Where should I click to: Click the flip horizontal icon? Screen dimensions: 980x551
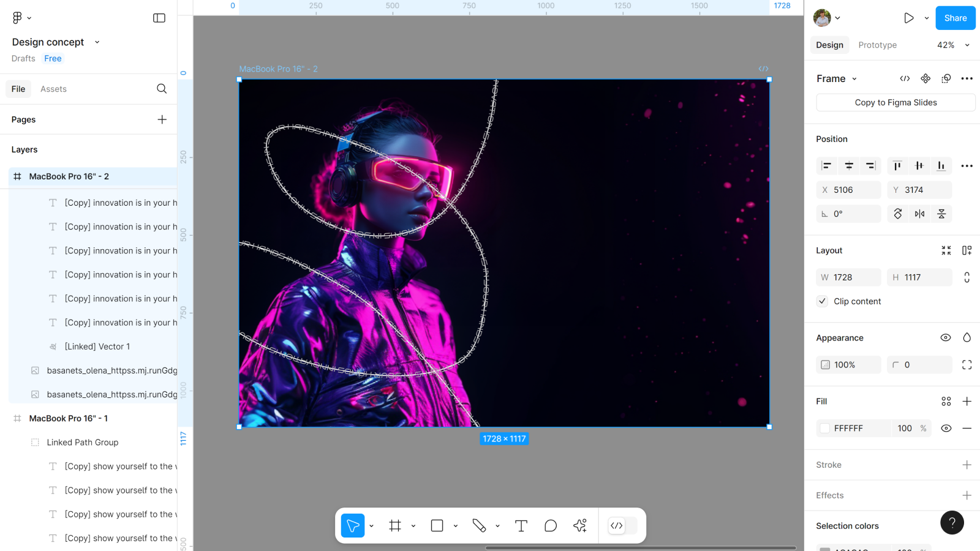pyautogui.click(x=919, y=214)
